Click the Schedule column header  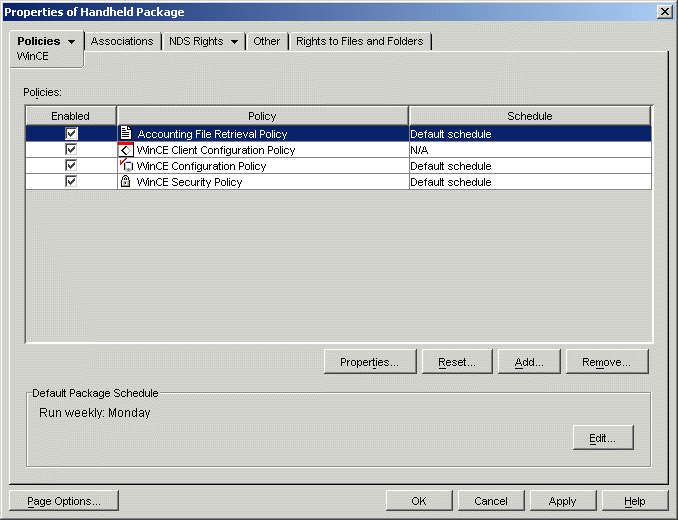click(x=530, y=116)
